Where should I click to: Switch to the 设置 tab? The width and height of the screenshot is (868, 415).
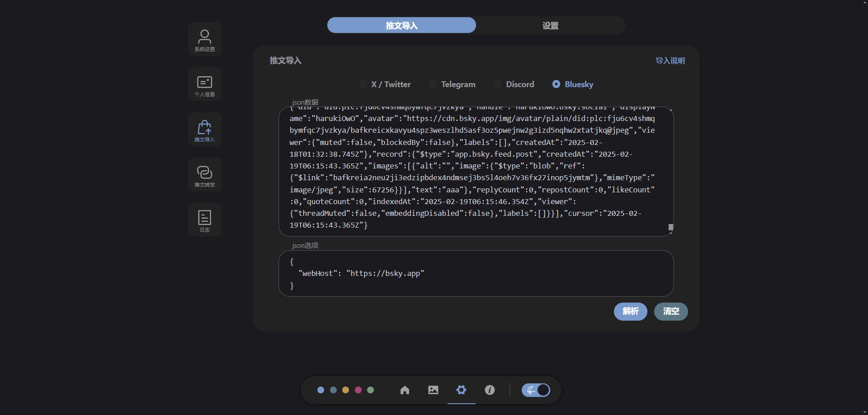click(550, 26)
